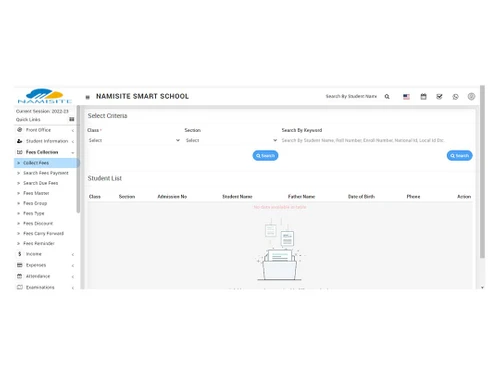The width and height of the screenshot is (500, 375).
Task: Click the Fees Collection sidebar icon
Action: [x=20, y=152]
